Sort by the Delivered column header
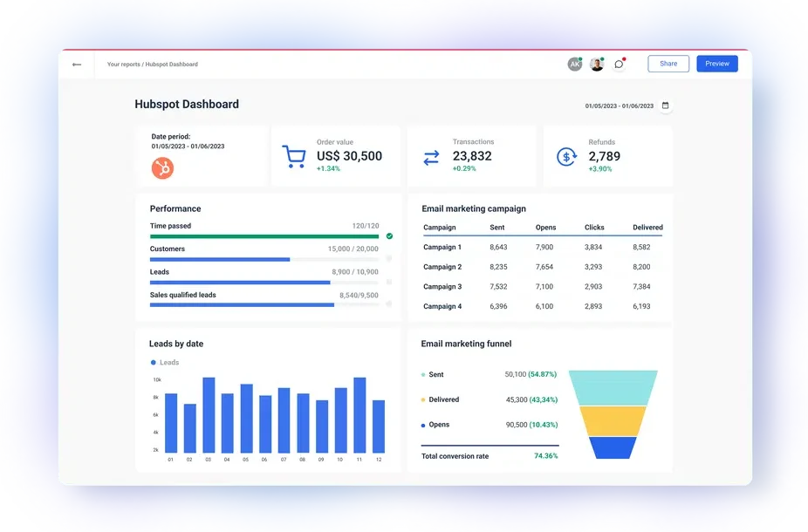Viewport: 808px width, 532px height. click(647, 227)
